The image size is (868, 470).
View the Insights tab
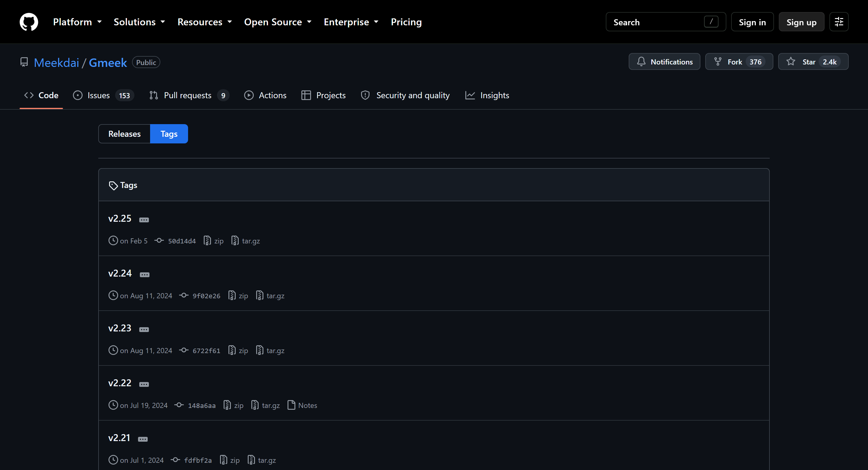pyautogui.click(x=487, y=95)
